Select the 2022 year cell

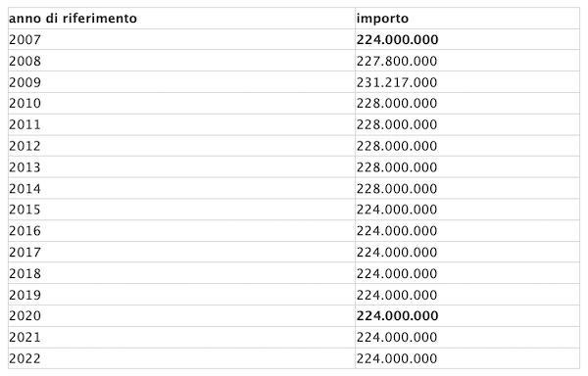click(181, 358)
